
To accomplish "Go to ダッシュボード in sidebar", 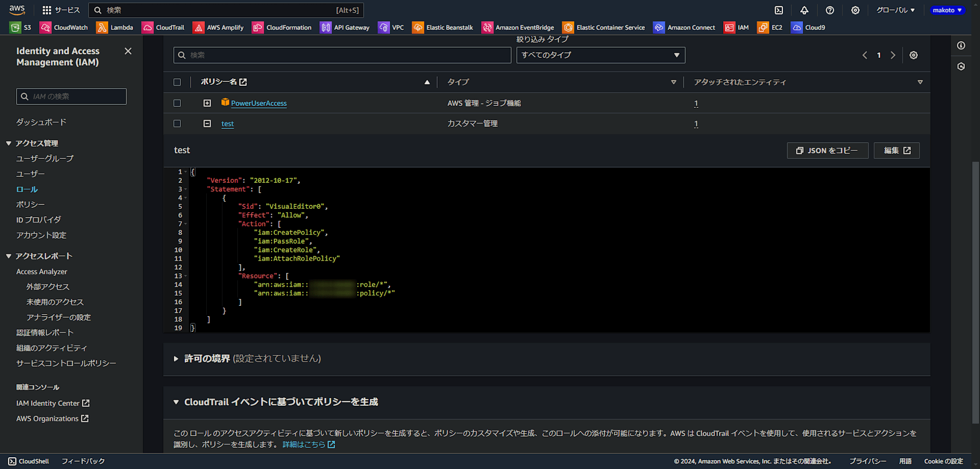I will [x=41, y=122].
